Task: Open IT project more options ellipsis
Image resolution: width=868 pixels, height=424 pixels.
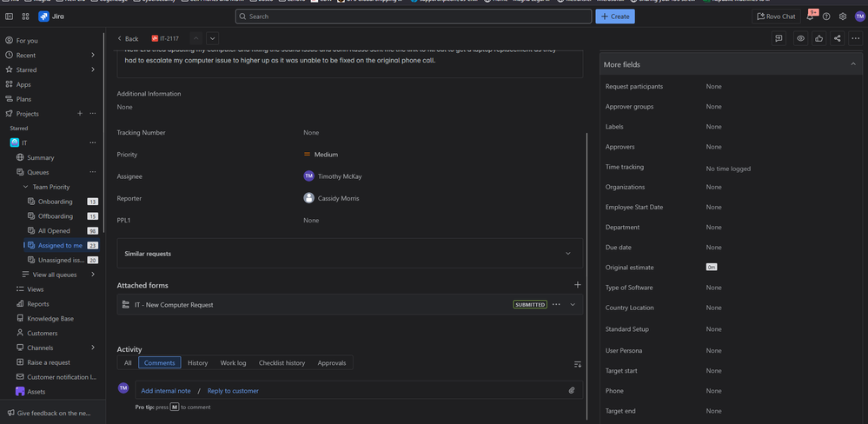Action: click(92, 142)
